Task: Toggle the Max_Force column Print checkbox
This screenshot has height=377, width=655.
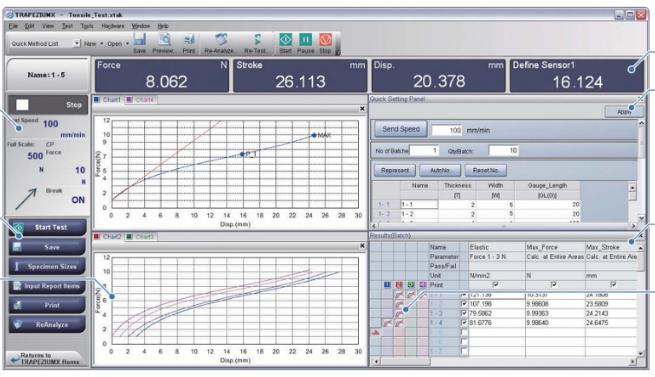Action: point(554,285)
